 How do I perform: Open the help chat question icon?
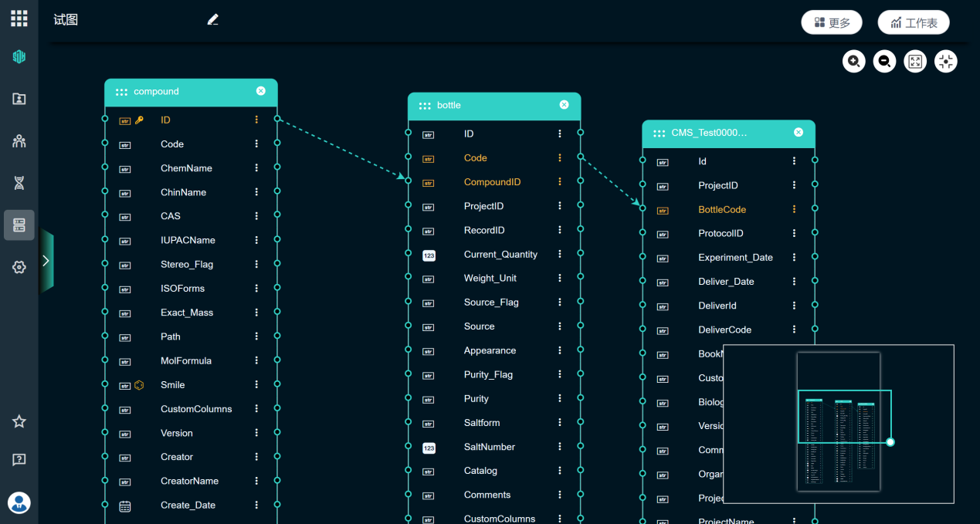point(19,459)
